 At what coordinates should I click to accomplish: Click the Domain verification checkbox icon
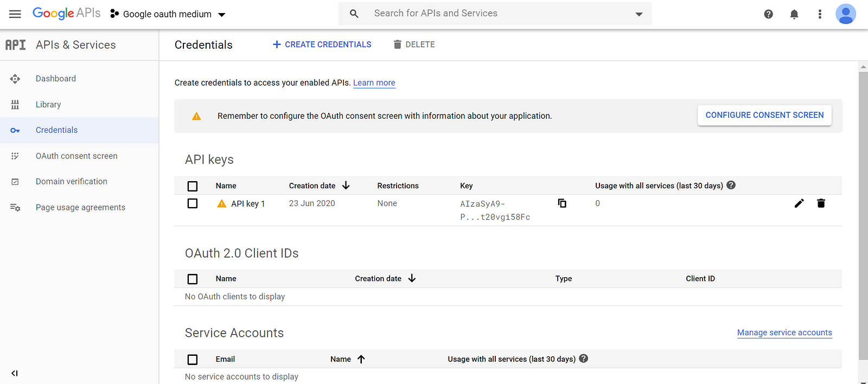coord(15,182)
